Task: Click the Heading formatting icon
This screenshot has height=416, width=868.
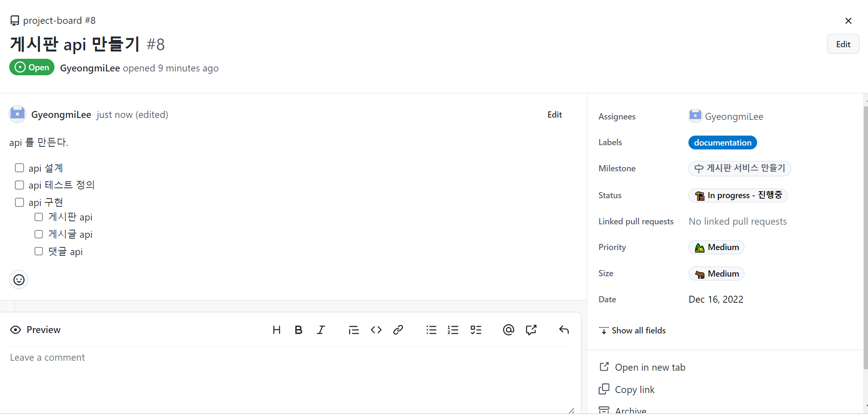Action: click(x=276, y=330)
